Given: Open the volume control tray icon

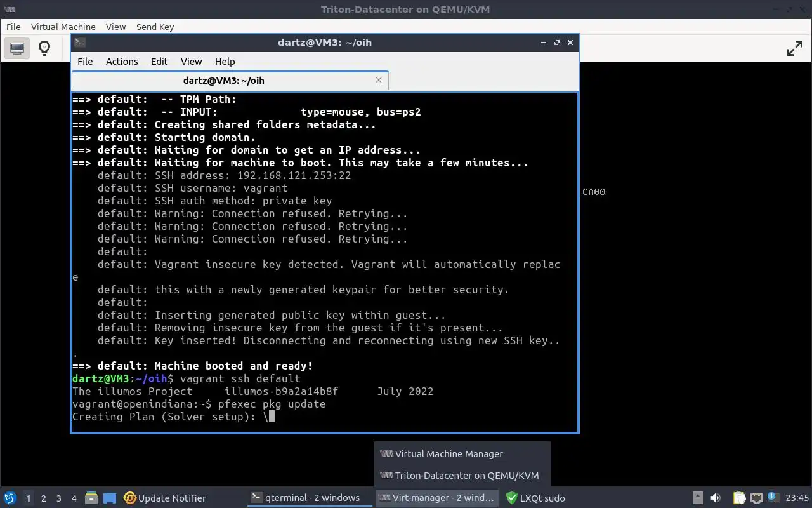Looking at the screenshot, I should point(716,498).
